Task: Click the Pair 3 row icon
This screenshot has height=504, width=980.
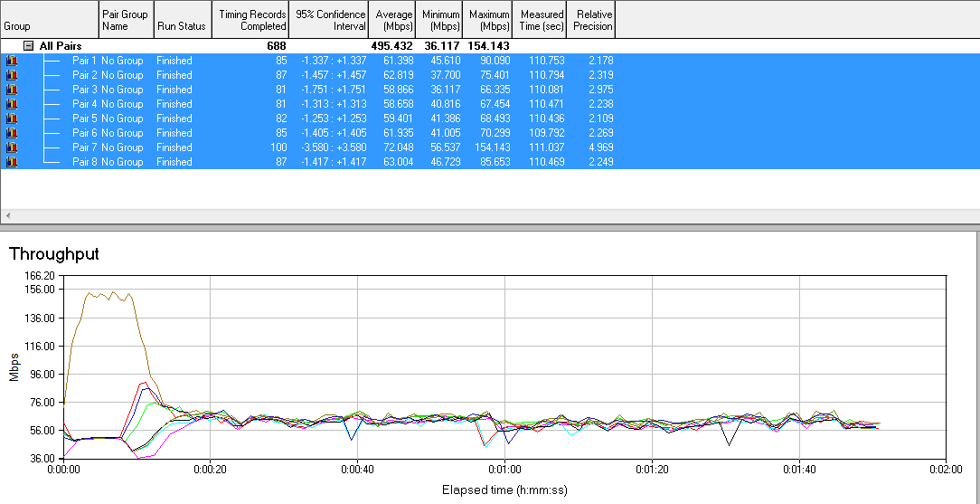Action: [x=11, y=90]
